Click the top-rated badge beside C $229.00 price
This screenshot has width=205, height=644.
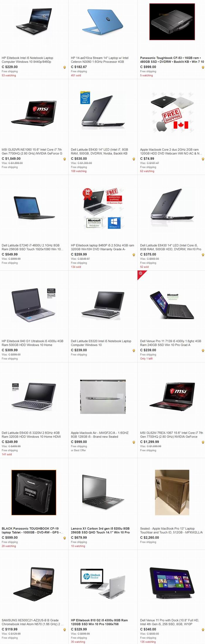tap(64, 67)
